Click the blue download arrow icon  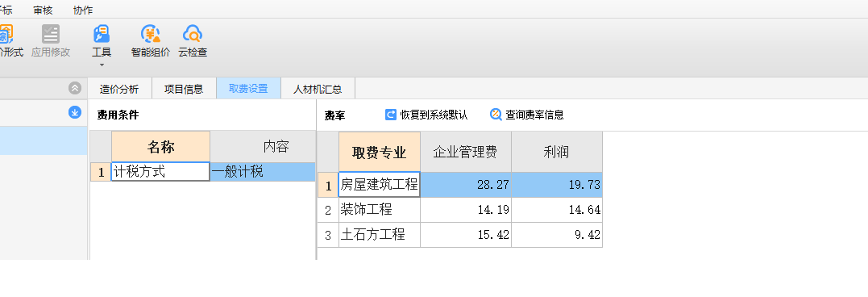pyautogui.click(x=75, y=112)
